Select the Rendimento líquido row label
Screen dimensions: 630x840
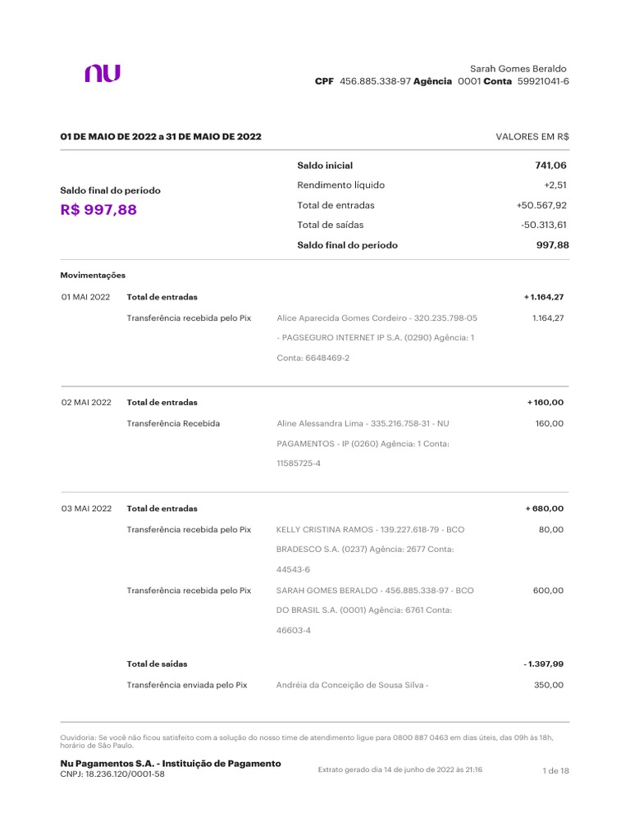(x=340, y=185)
